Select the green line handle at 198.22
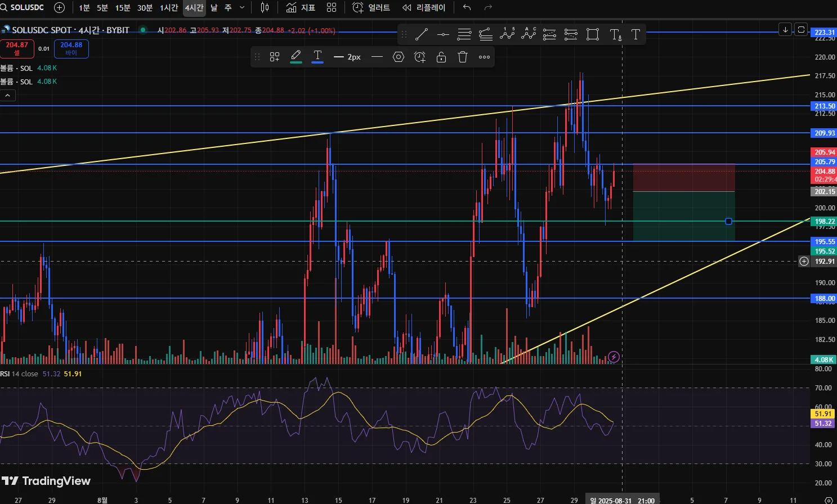837x504 pixels. [728, 222]
